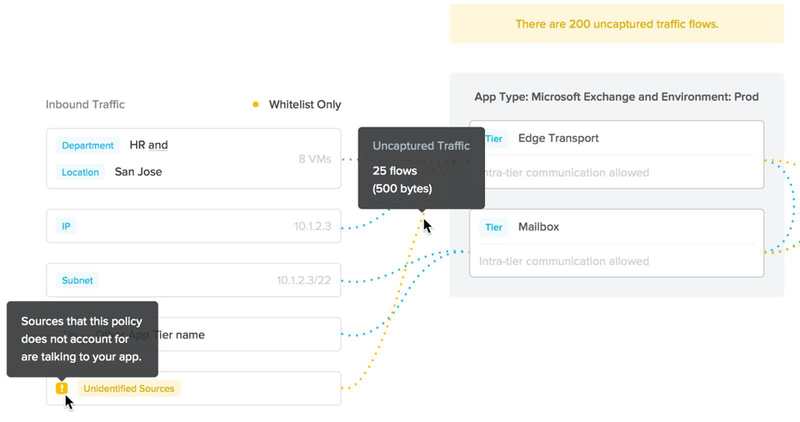The image size is (800, 422).
Task: Click the Mailbox tier name
Action: [539, 227]
